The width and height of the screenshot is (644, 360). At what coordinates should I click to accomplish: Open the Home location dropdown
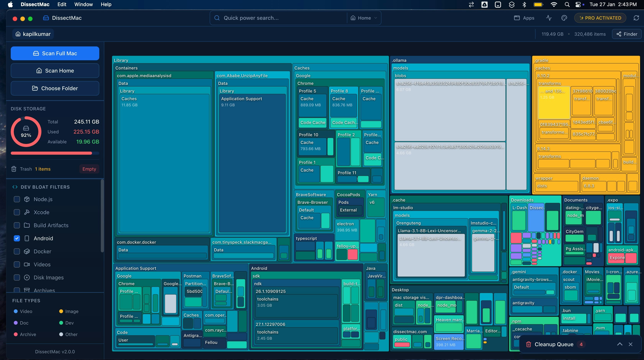point(364,18)
